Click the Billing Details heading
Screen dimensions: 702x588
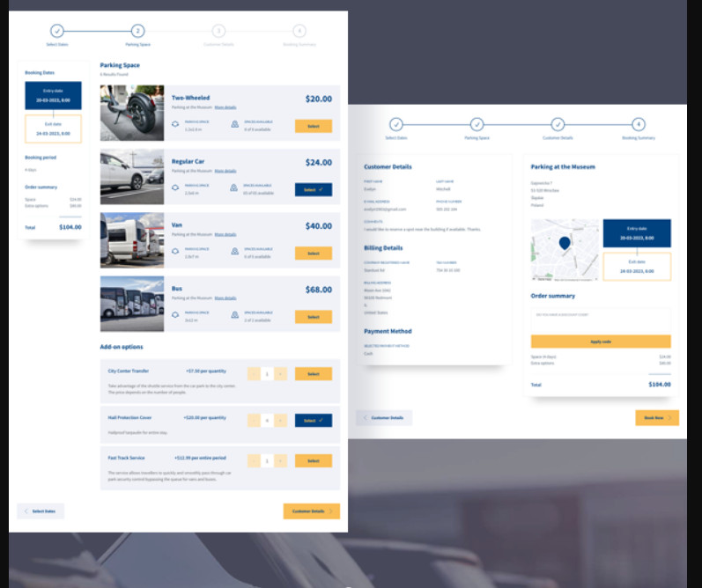pos(383,248)
